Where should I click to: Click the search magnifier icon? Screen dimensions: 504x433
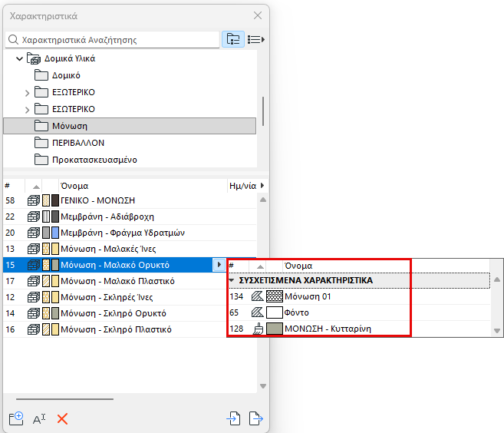(x=13, y=40)
